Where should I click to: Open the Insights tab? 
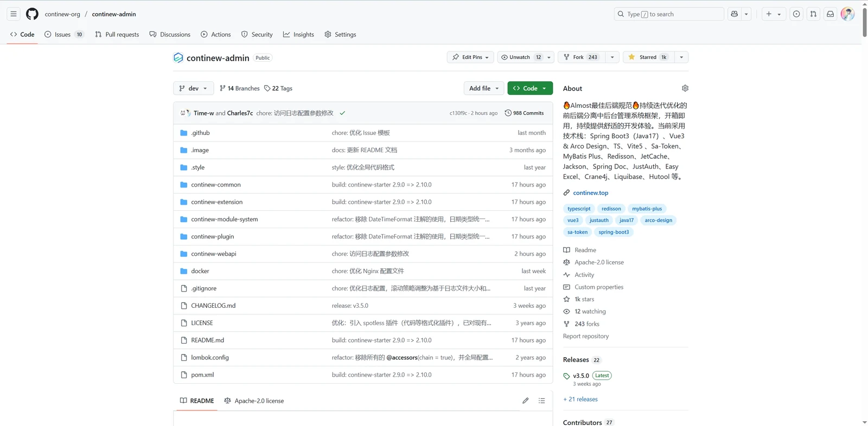(298, 35)
